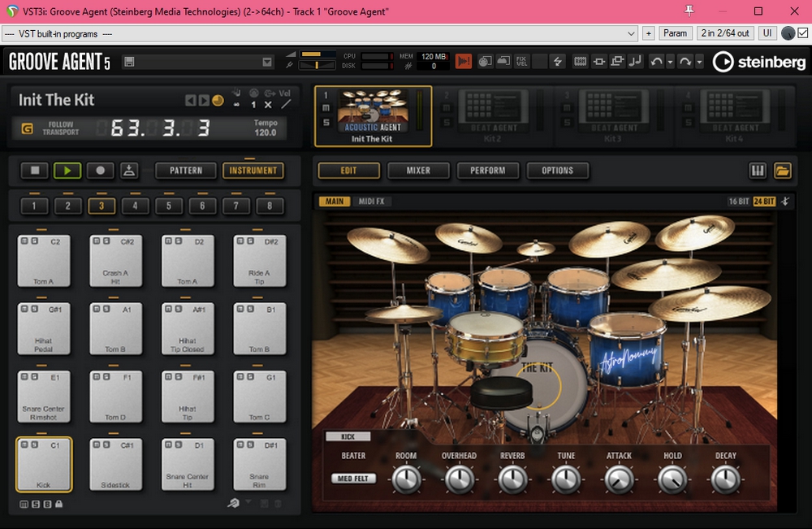Viewport: 812px width, 529px height.
Task: Open the EDIT page
Action: [x=348, y=171]
